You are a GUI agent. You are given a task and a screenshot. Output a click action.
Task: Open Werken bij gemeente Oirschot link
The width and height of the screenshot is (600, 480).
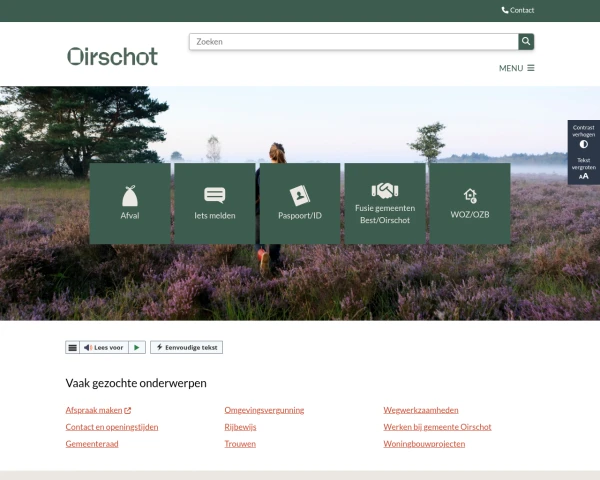[x=437, y=427]
